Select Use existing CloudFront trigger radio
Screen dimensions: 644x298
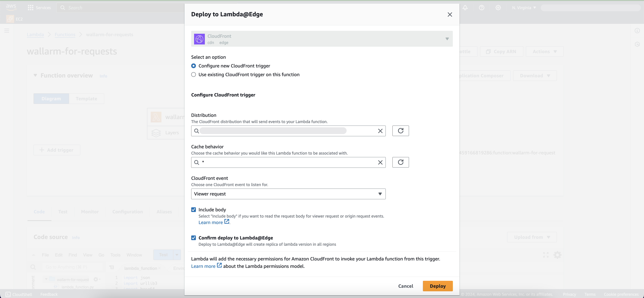coord(193,74)
